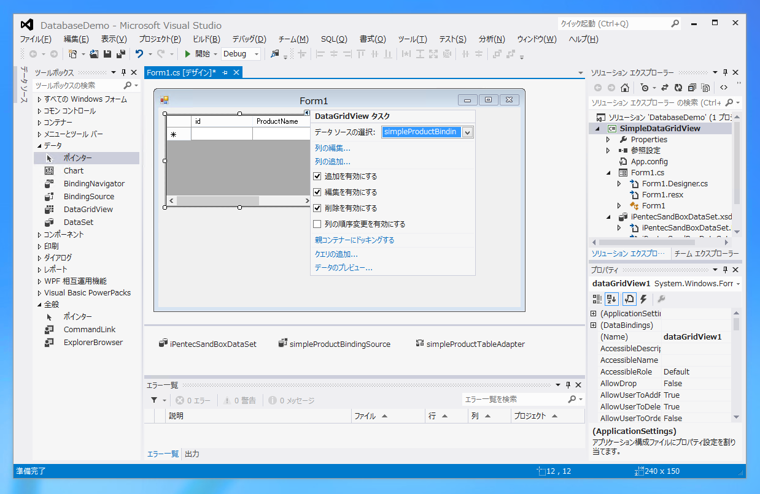Screen dimensions: 760x494
Task: Click the 列の編集... link
Action: (x=332, y=148)
